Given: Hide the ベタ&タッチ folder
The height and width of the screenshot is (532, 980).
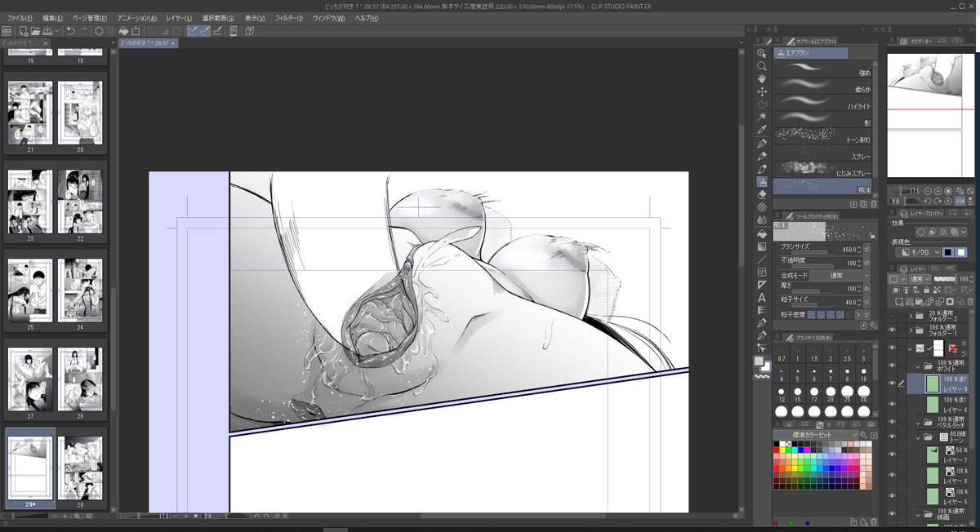Looking at the screenshot, I should coord(892,423).
